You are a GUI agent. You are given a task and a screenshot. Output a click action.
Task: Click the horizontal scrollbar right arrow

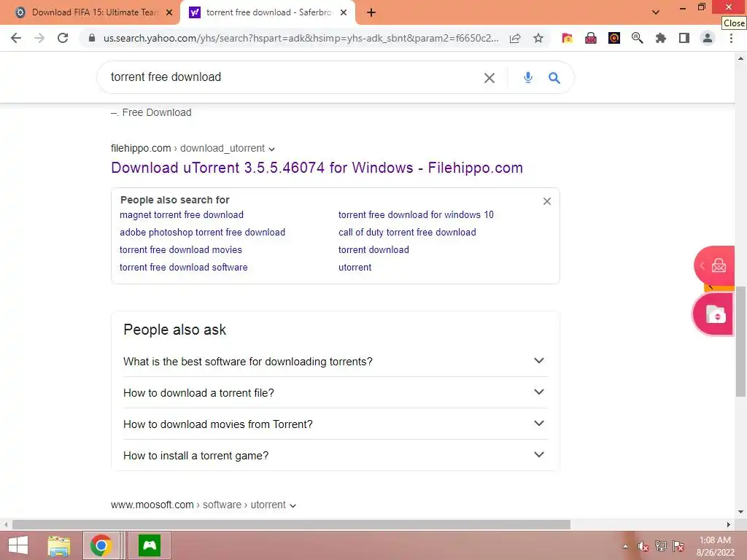pos(729,525)
